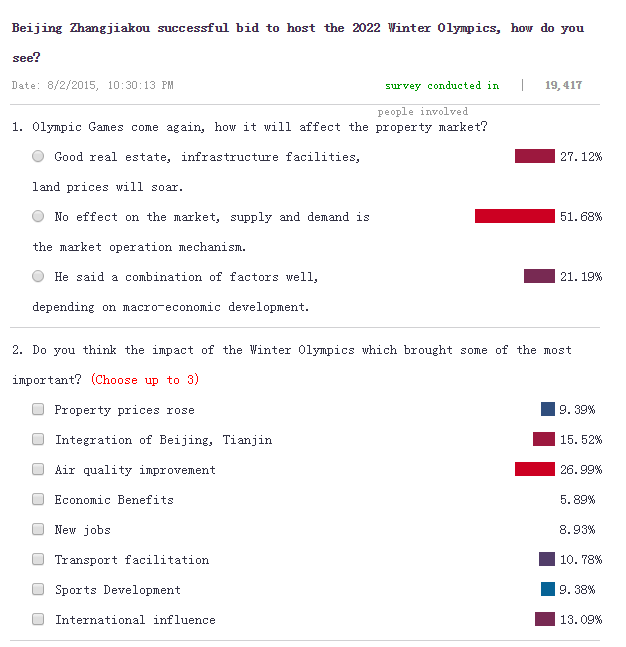
Task: Tick the 'New jobs' checkbox
Action: click(38, 529)
